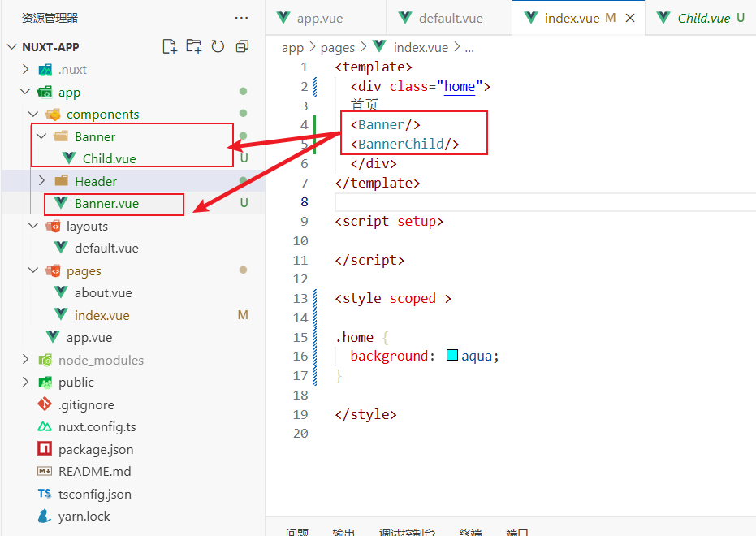The width and height of the screenshot is (756, 536).
Task: Open about.vue under pages
Action: tap(103, 292)
